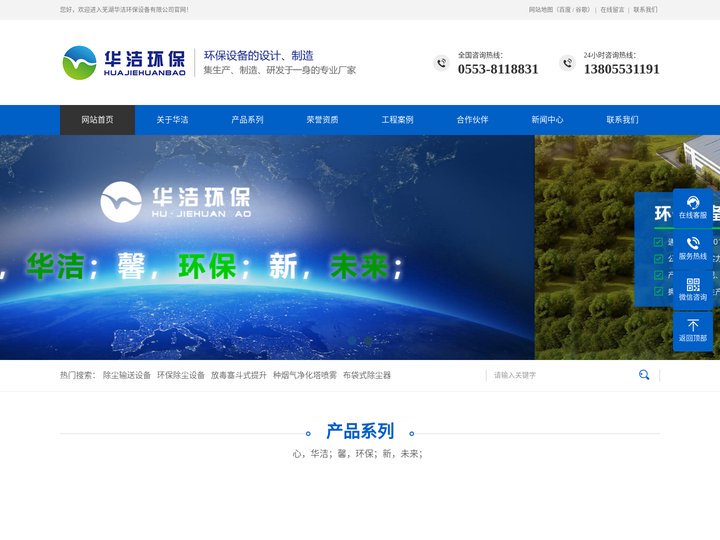720x540 pixels.
Task: Click hot search link 环保除尘设备
Action: coord(181,375)
